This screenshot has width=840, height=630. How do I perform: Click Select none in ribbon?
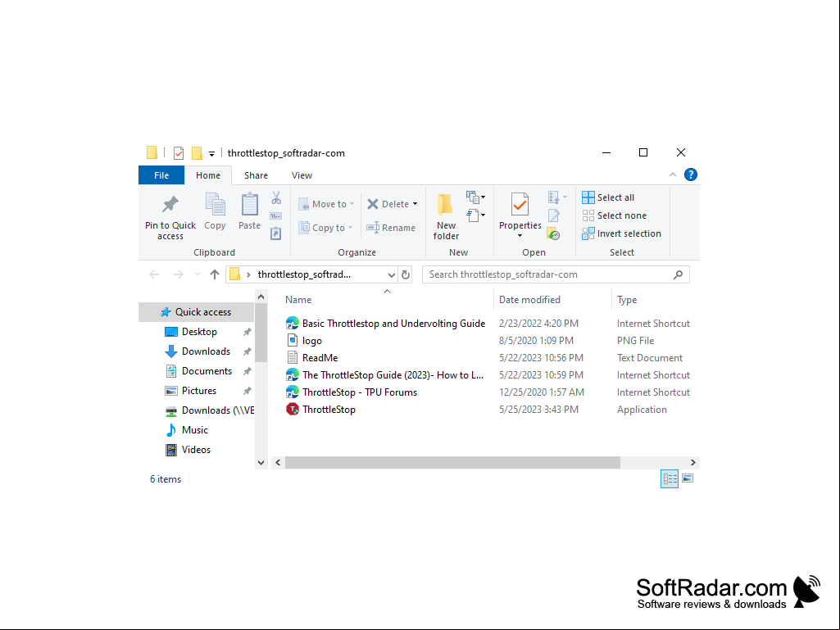click(x=614, y=215)
